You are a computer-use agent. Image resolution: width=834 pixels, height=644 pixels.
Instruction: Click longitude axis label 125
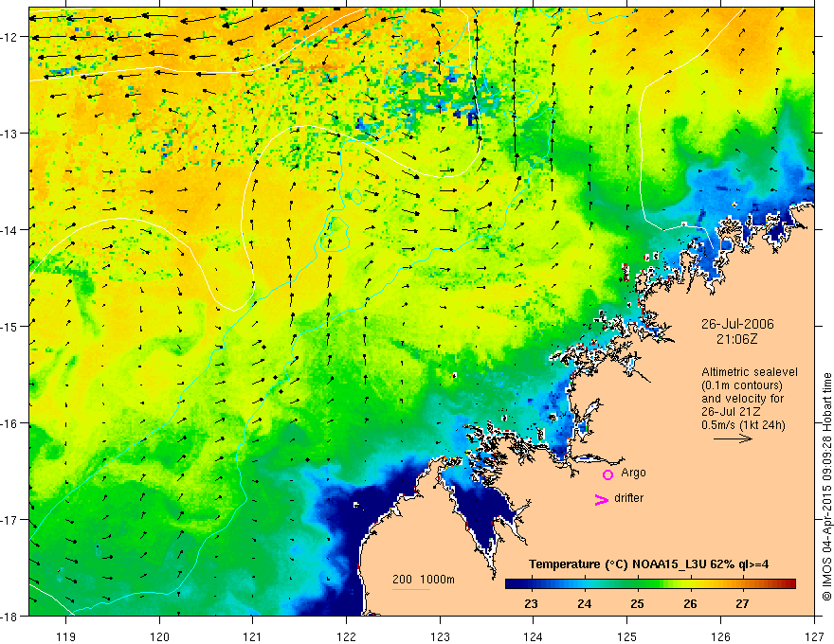[627, 636]
